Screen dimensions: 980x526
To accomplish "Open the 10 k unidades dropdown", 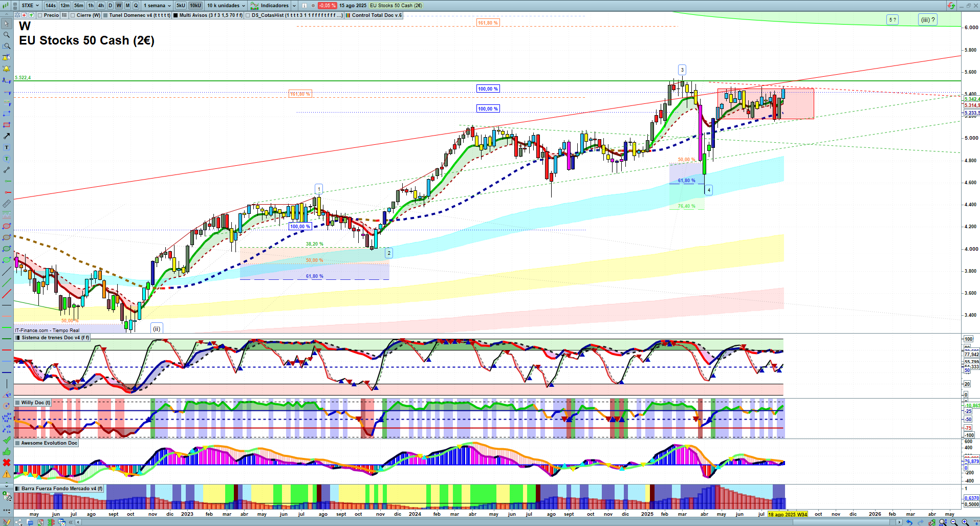I will tap(226, 6).
